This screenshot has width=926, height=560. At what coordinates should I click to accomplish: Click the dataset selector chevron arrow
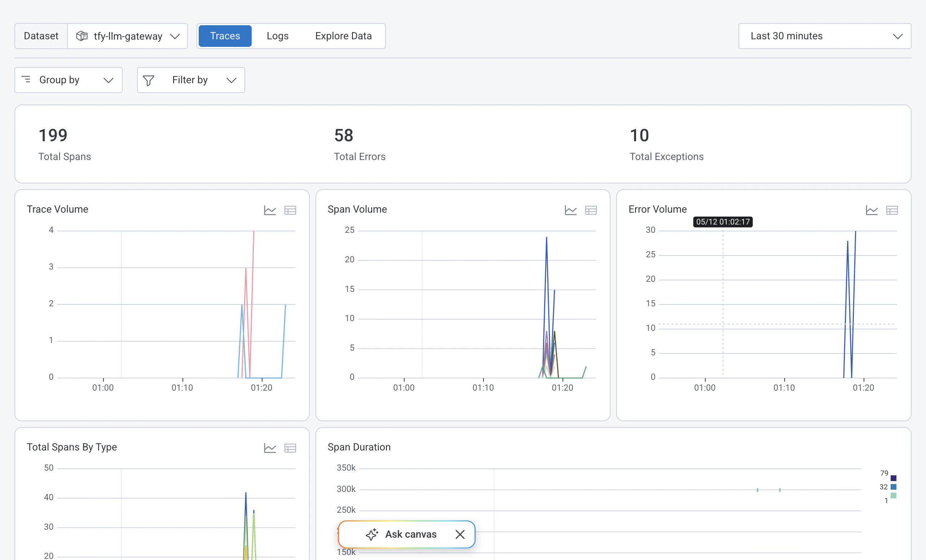point(175,36)
